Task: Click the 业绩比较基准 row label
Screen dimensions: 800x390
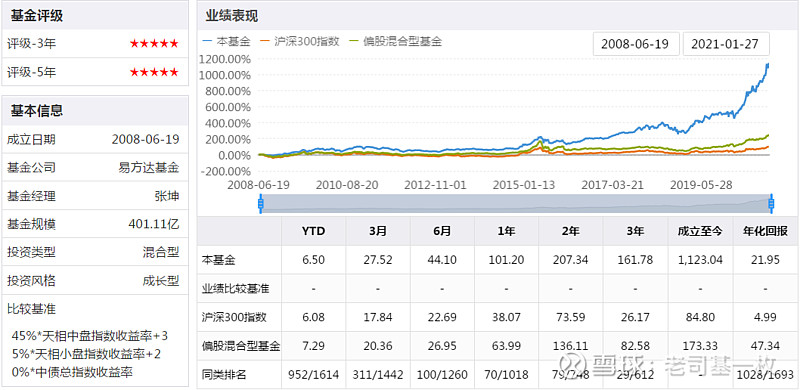Action: [236, 288]
